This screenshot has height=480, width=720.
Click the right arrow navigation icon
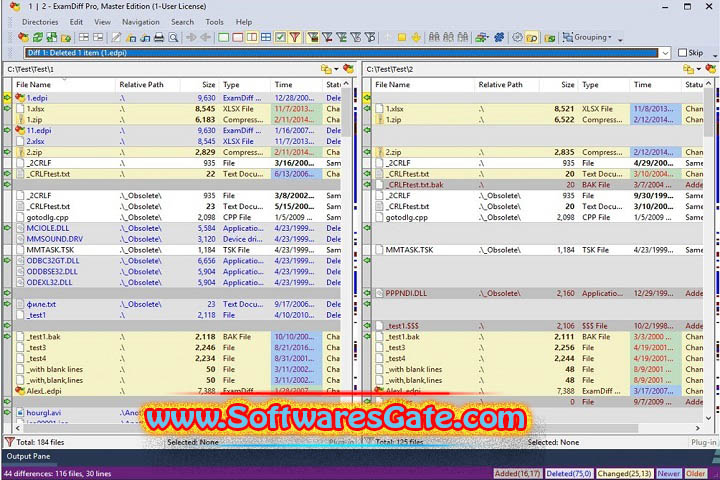point(191,37)
